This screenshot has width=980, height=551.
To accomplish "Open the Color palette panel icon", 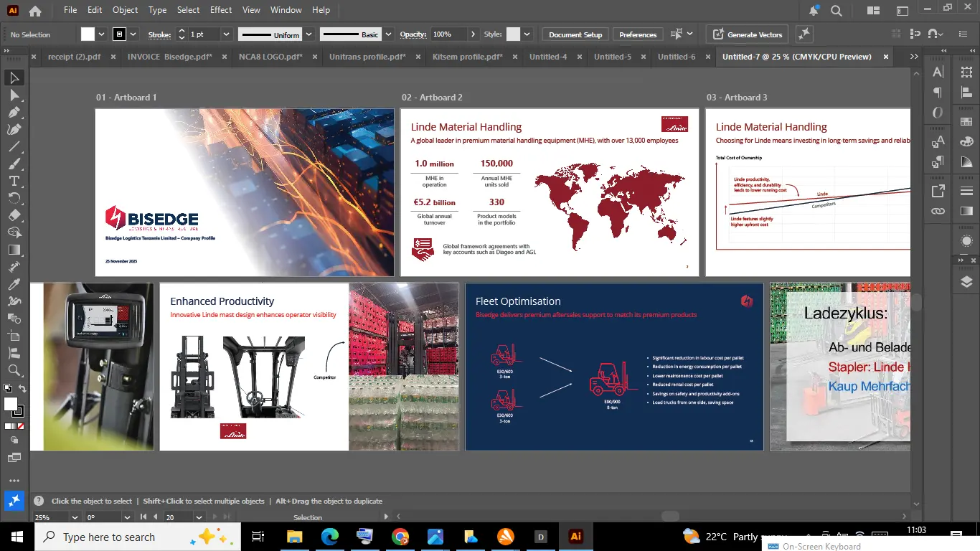I will pos(967,143).
